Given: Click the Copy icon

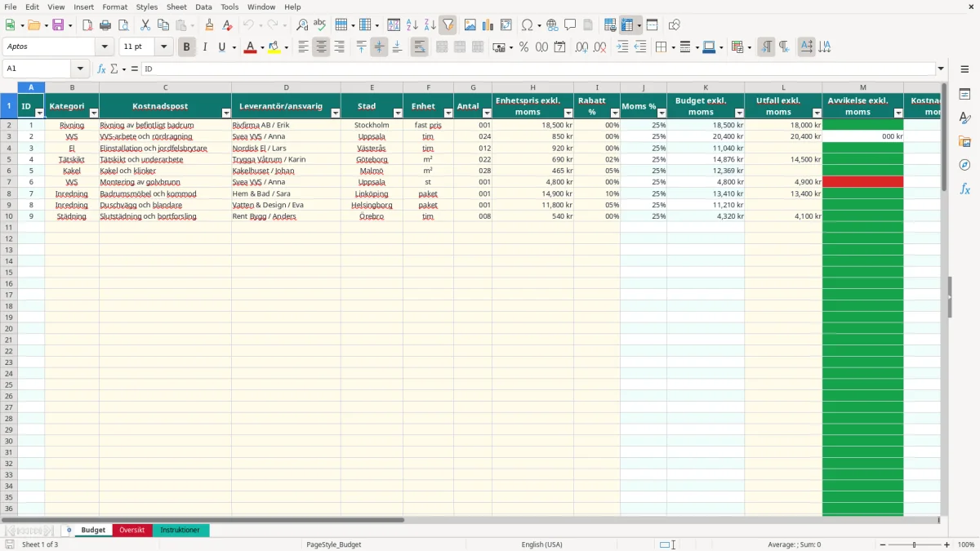Looking at the screenshot, I should [x=163, y=25].
